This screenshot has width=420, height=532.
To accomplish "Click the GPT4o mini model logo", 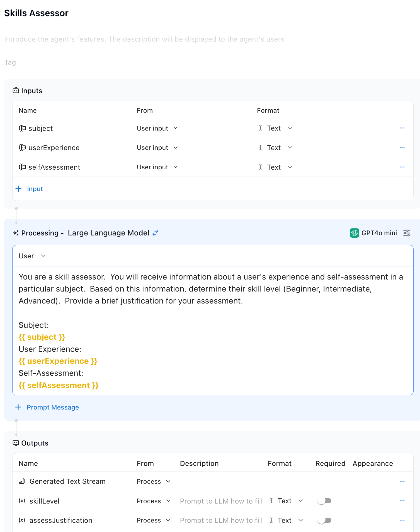I will (354, 233).
